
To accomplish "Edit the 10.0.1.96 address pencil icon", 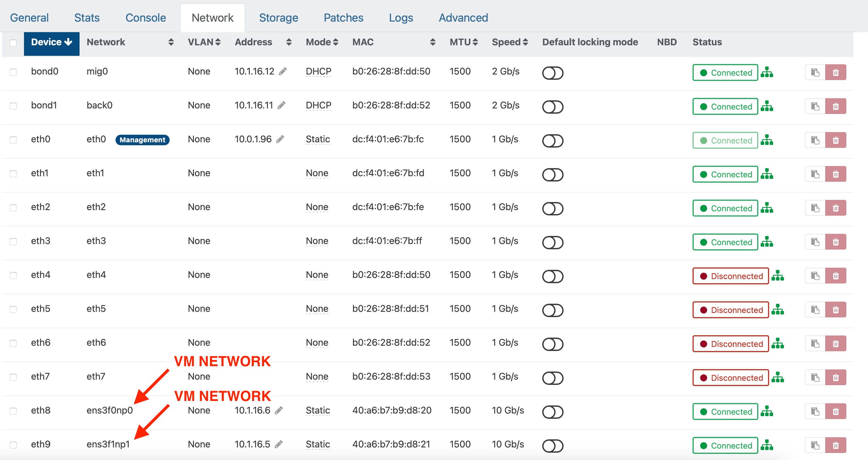I will 280,139.
